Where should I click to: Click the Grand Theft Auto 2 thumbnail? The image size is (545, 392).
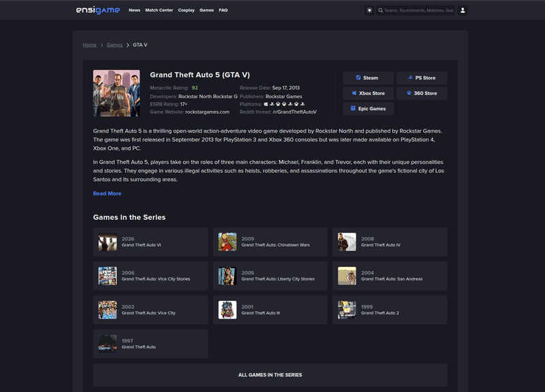[347, 310]
